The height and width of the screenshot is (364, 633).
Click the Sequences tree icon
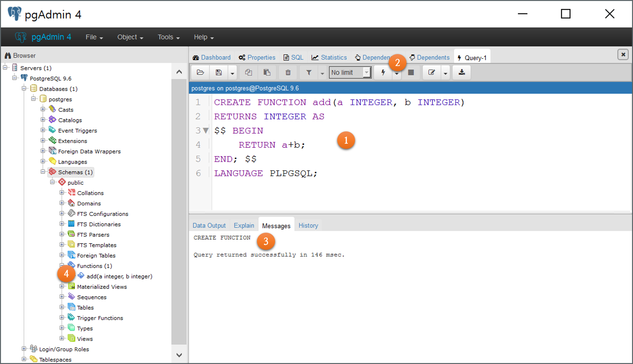click(72, 297)
